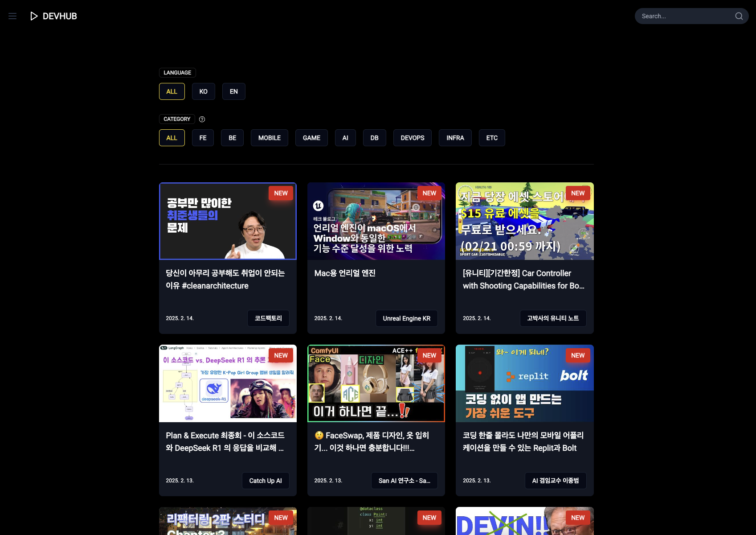This screenshot has height=535, width=756.
Task: Click the 'Plan & Execute 최종회' title
Action: [x=225, y=442]
